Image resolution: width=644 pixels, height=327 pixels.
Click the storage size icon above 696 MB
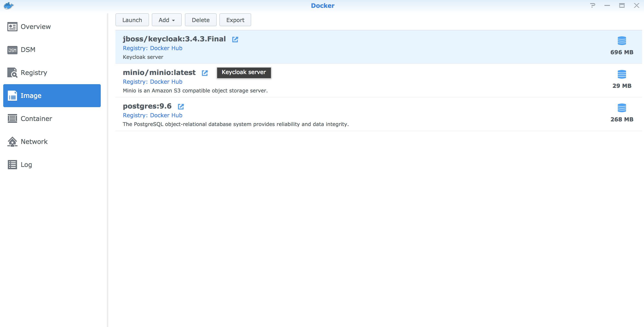[x=621, y=40]
